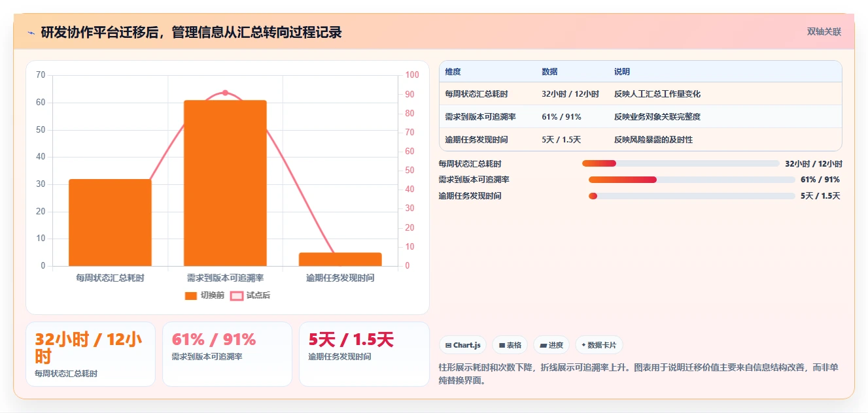Click the 61% / 91% KPI card value
This screenshot has width=868, height=413.
point(213,340)
